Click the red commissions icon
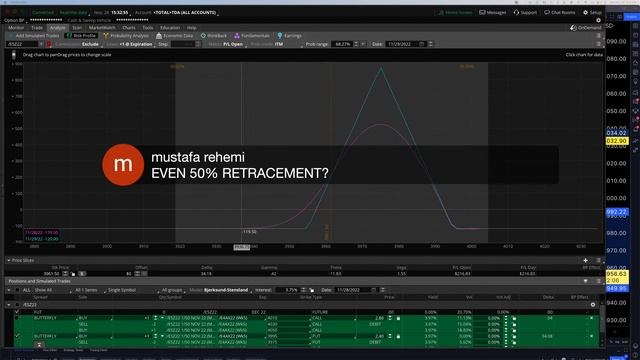The image size is (640, 360). [x=49, y=44]
